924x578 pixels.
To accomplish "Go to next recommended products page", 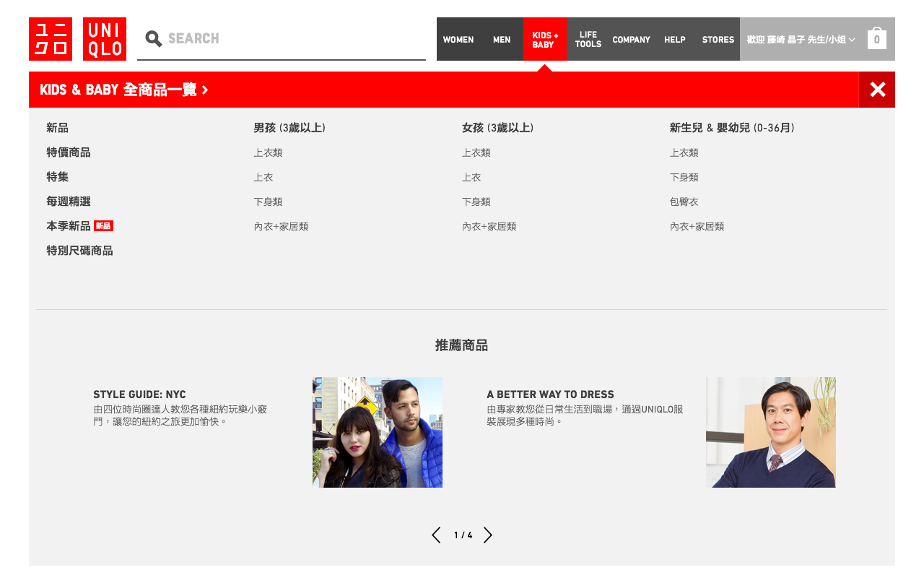I will [488, 535].
